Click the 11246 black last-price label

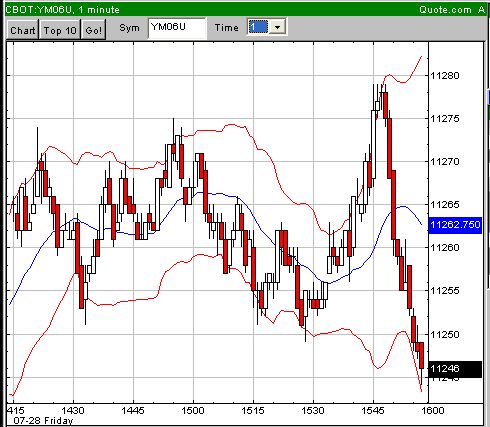point(455,369)
